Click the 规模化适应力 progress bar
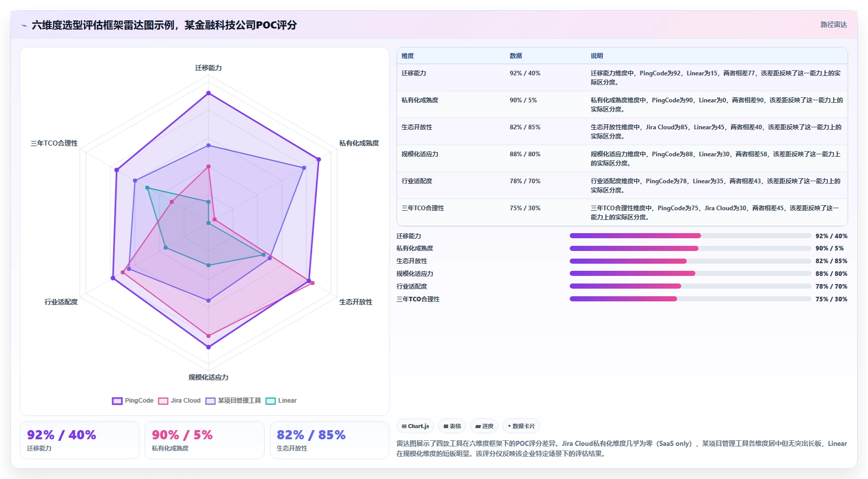The width and height of the screenshot is (868, 479). pyautogui.click(x=690, y=273)
